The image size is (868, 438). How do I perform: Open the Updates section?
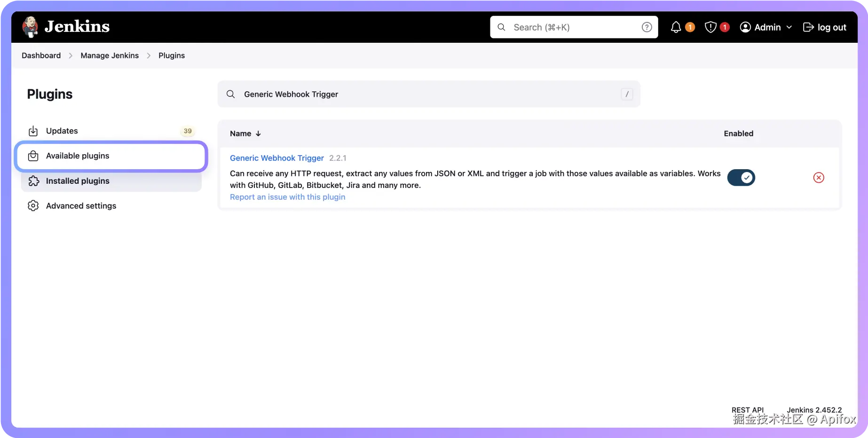click(111, 131)
